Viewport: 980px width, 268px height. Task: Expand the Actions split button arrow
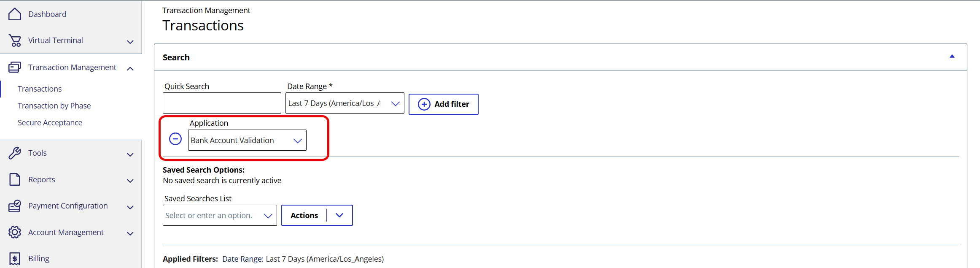pos(339,215)
